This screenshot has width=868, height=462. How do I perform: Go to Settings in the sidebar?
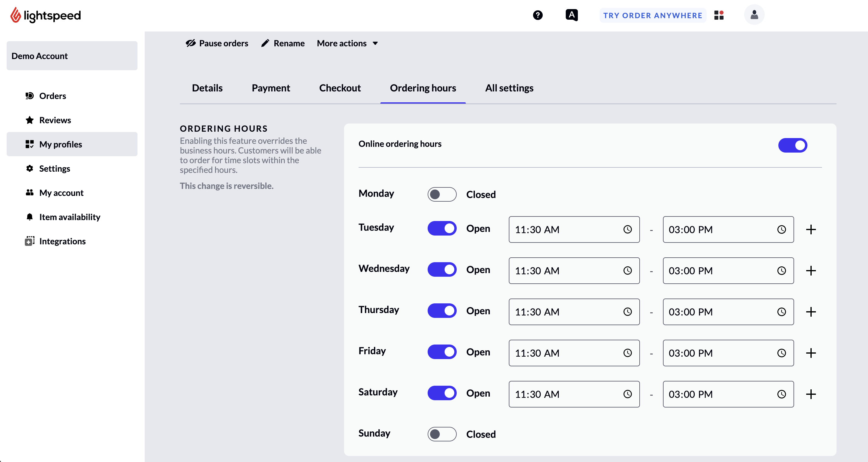pos(72,168)
